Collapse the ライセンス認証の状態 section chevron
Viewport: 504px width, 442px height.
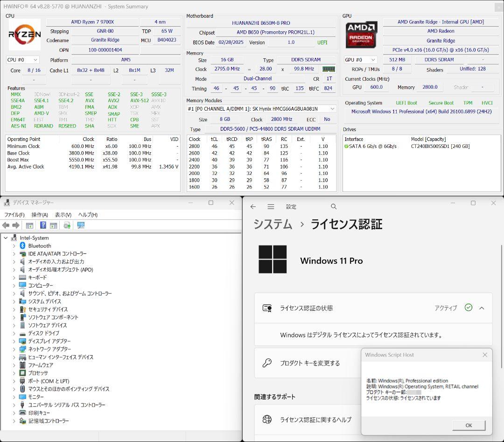point(482,308)
